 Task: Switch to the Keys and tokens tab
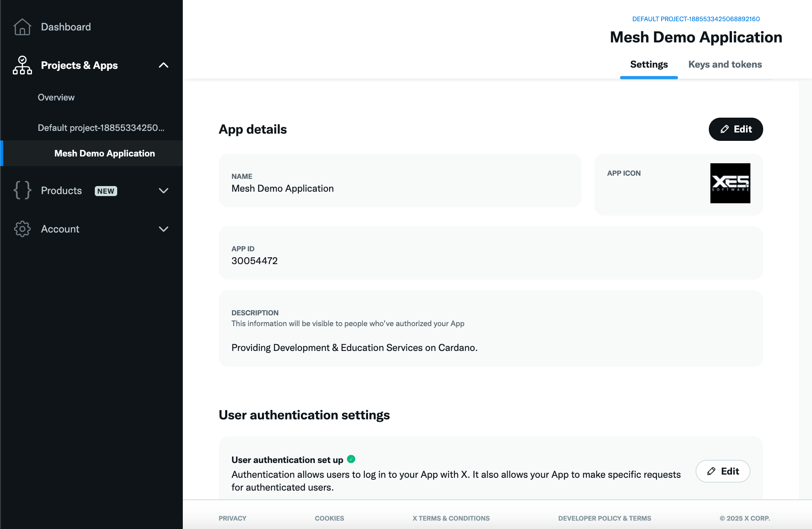725,64
